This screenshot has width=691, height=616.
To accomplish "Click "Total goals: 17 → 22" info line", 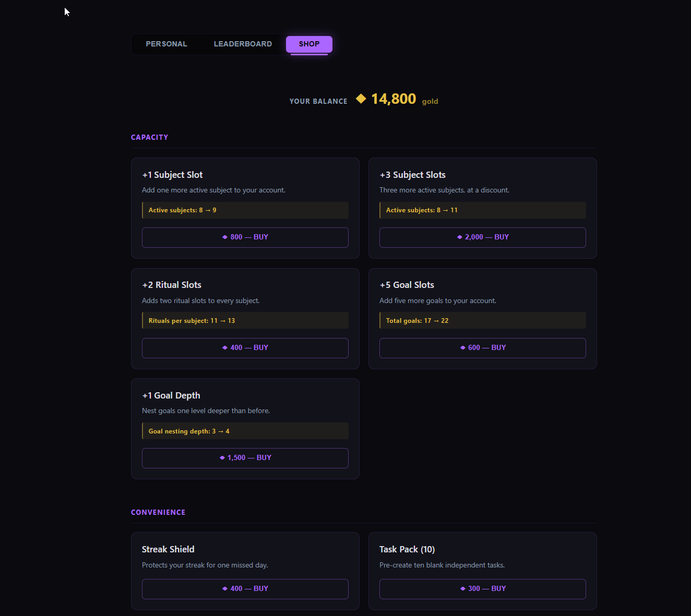I will pyautogui.click(x=483, y=320).
